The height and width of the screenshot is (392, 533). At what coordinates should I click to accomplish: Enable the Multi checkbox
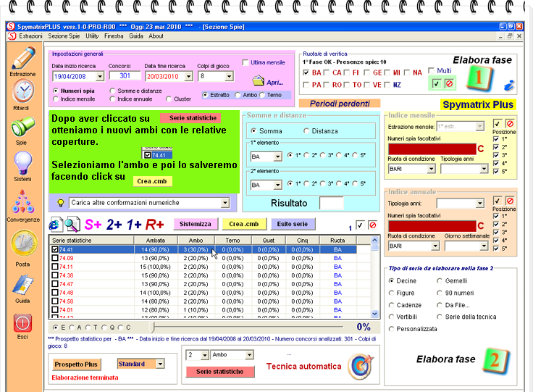coord(432,70)
